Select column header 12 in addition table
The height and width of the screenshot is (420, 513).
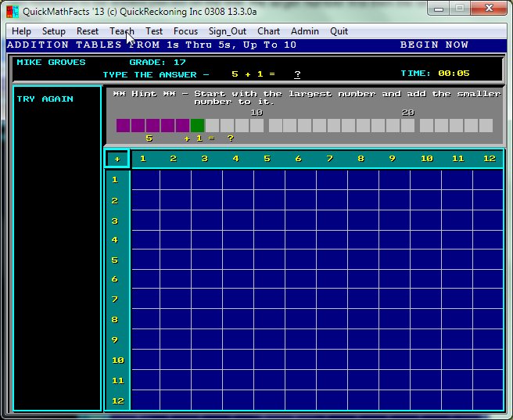point(490,159)
